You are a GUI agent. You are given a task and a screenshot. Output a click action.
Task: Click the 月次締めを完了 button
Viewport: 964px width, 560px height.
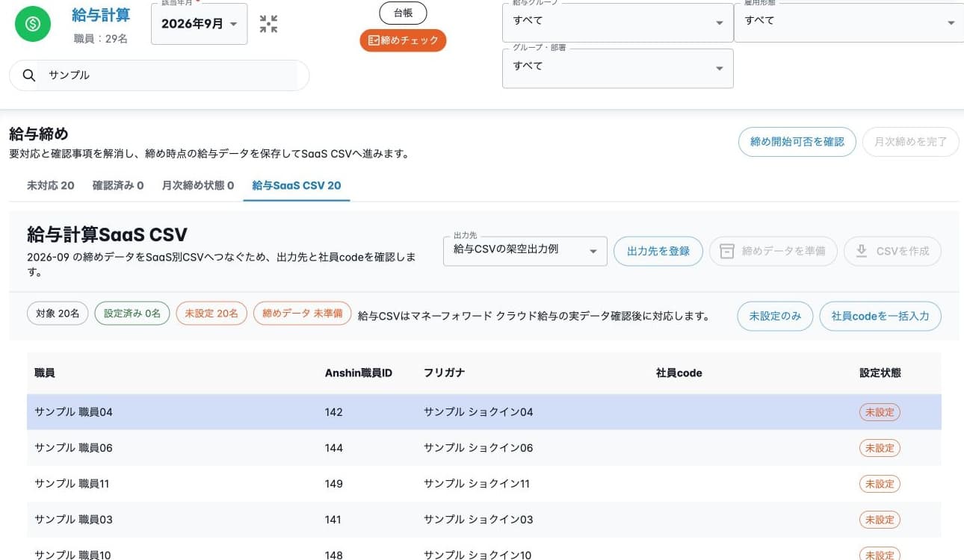[x=911, y=142]
